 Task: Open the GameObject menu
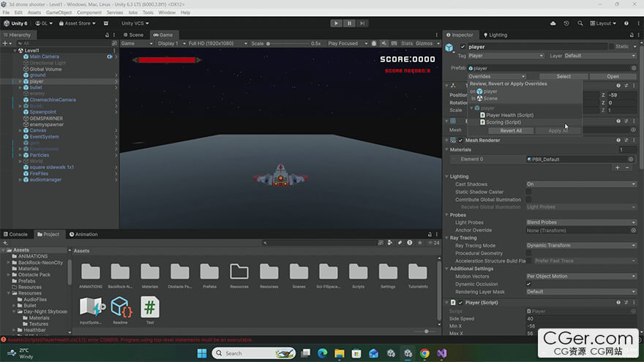coord(59,12)
